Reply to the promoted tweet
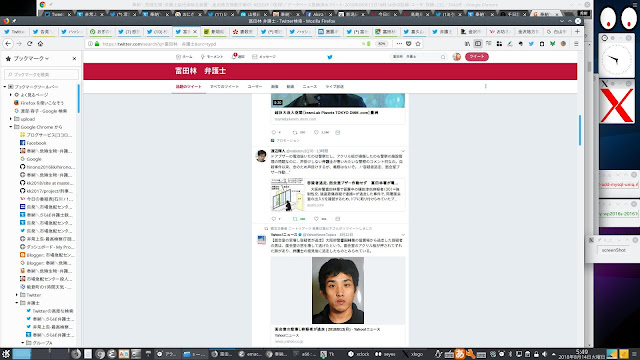This screenshot has height=360, width=640. tap(273, 132)
